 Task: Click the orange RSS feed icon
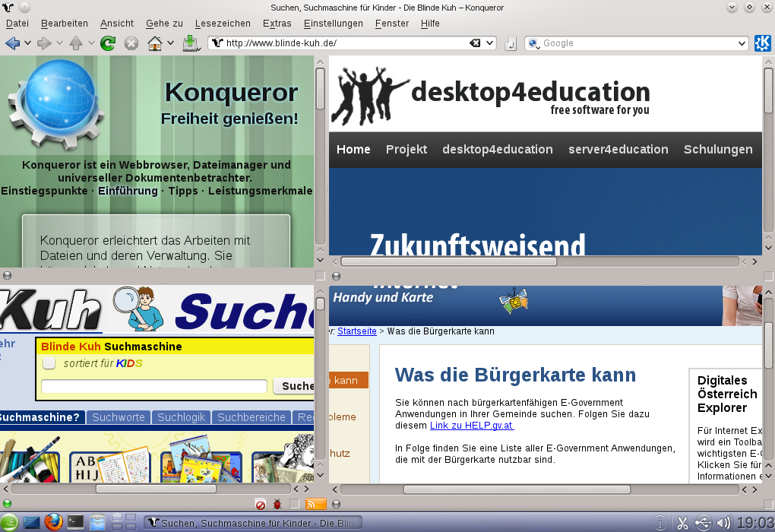click(316, 504)
